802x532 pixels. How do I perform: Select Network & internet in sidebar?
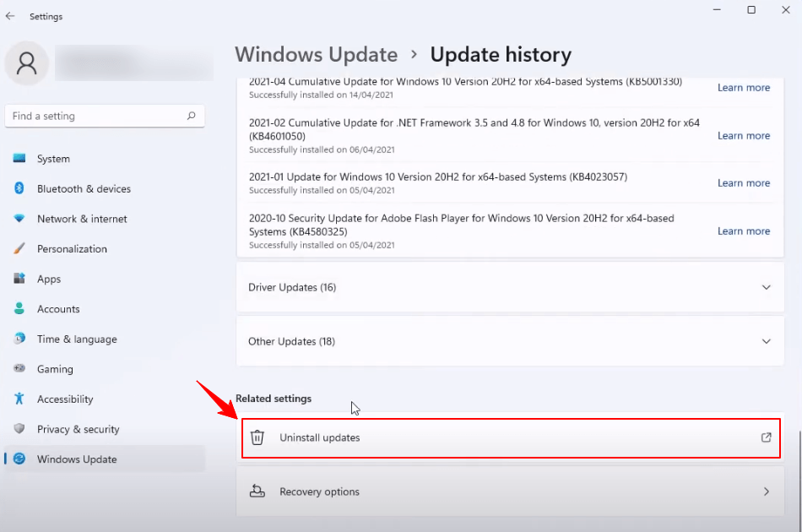[82, 219]
